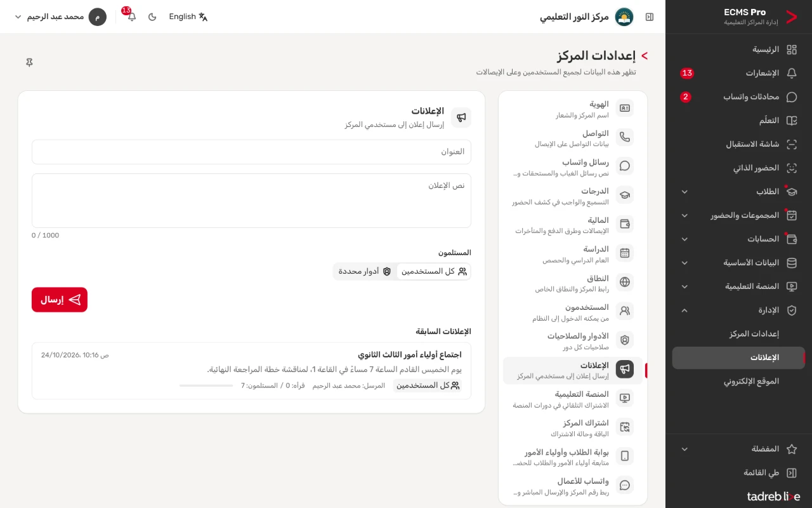Select the رسائل واتساب settings tab

(x=573, y=167)
